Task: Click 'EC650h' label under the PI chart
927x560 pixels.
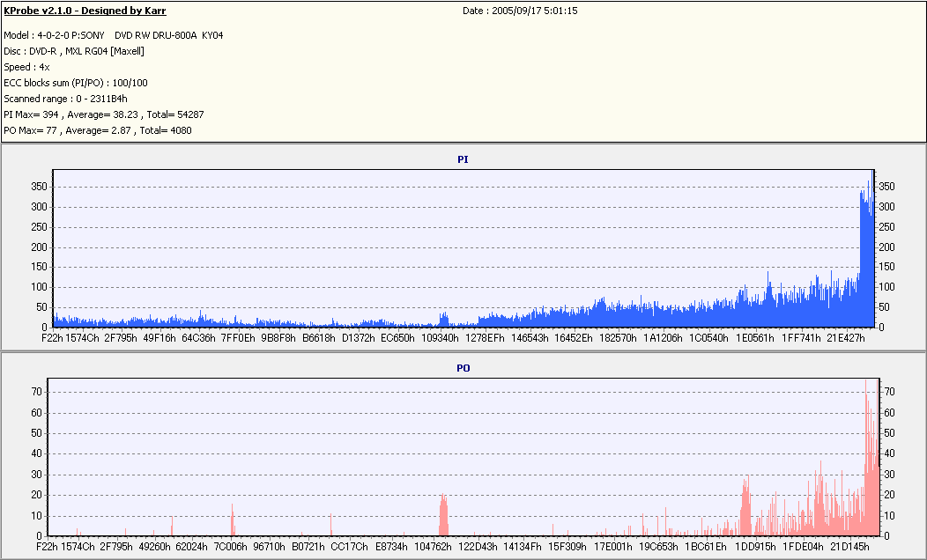Action: [x=398, y=338]
